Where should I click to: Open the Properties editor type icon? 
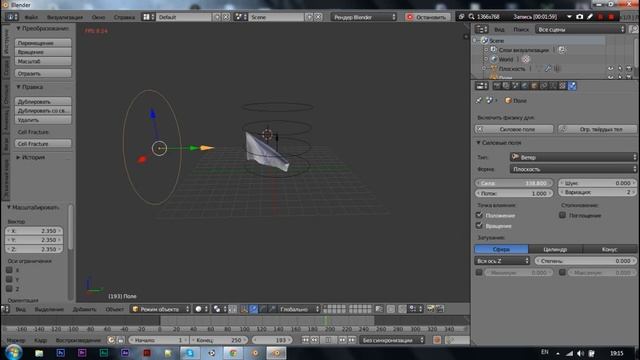pos(482,86)
